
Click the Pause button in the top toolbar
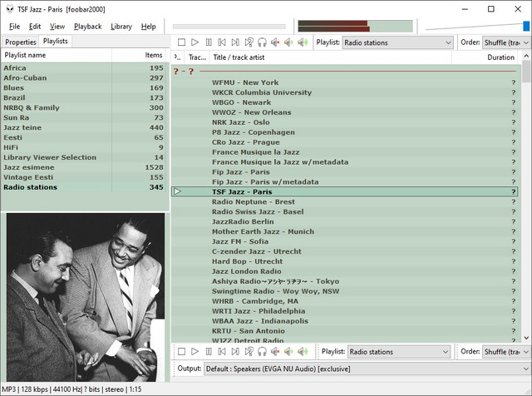[209, 42]
